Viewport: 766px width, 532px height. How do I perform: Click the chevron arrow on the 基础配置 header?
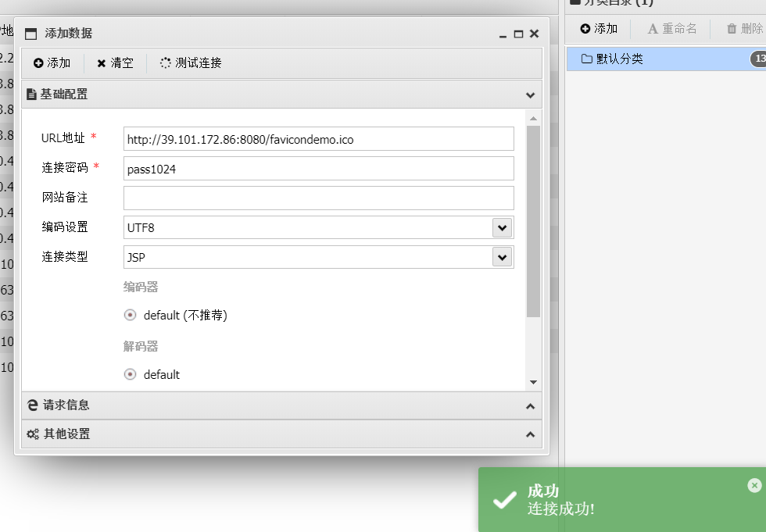(x=530, y=95)
